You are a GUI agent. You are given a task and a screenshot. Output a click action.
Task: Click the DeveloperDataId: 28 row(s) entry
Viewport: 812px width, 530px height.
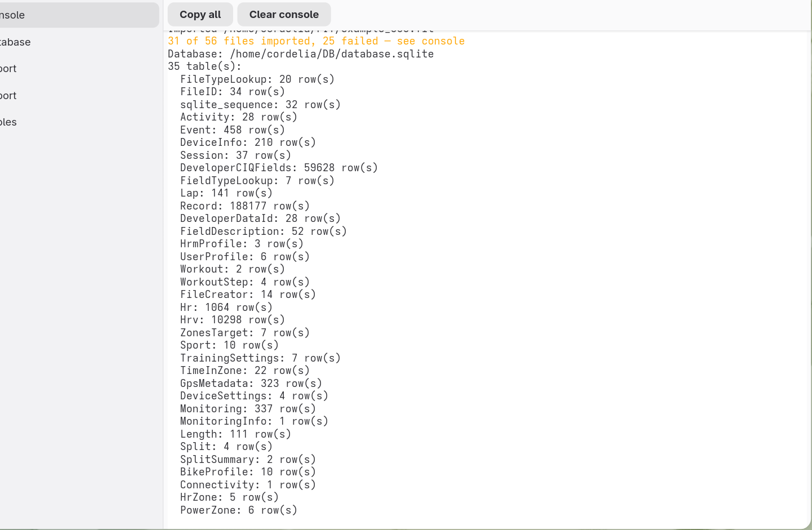[260, 219]
